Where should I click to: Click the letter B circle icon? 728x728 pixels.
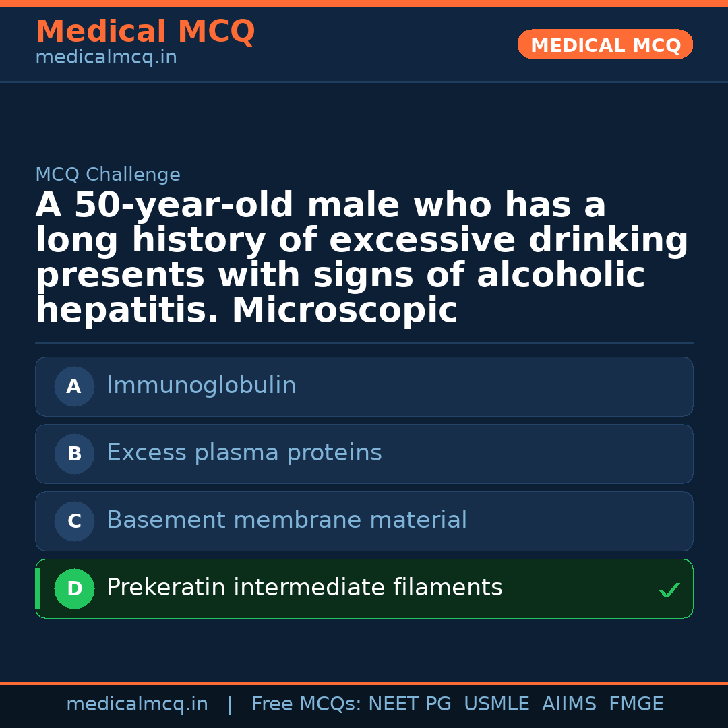(74, 454)
